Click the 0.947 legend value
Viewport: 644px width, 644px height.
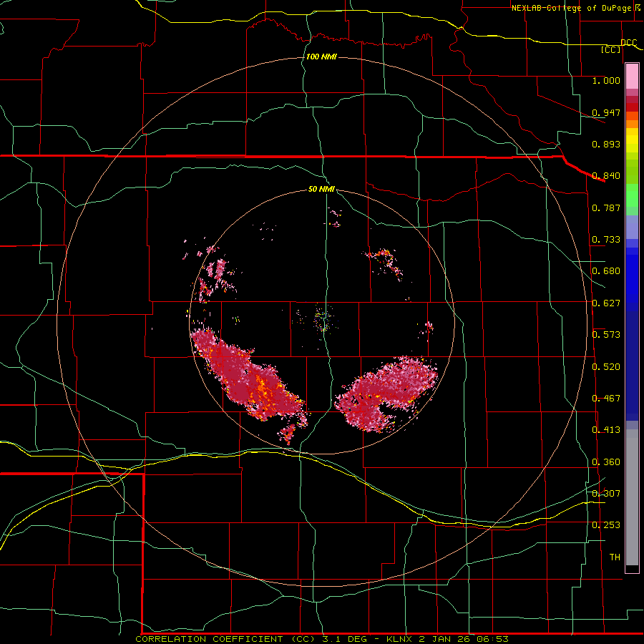(606, 112)
